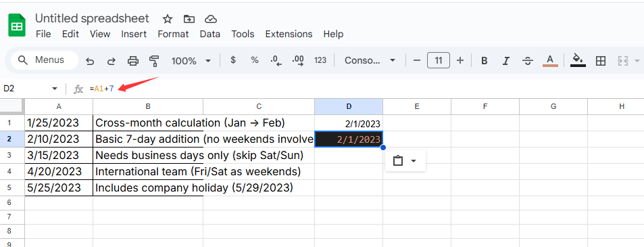644x247 pixels.
Task: Click the format as currency button
Action: [x=233, y=60]
